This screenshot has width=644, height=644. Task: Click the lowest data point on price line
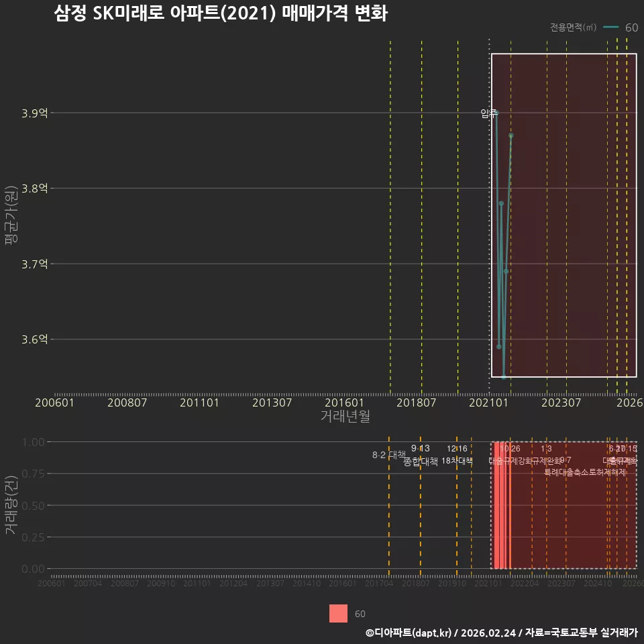point(504,376)
